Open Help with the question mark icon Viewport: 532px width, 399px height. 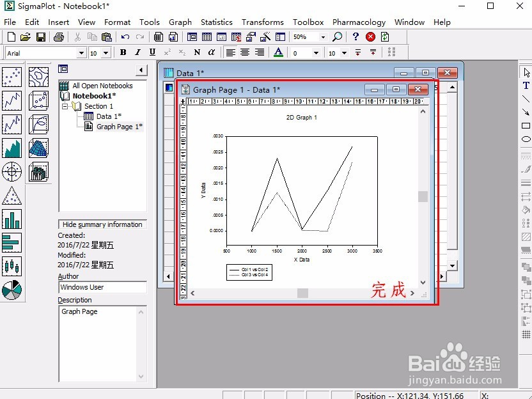(356, 36)
